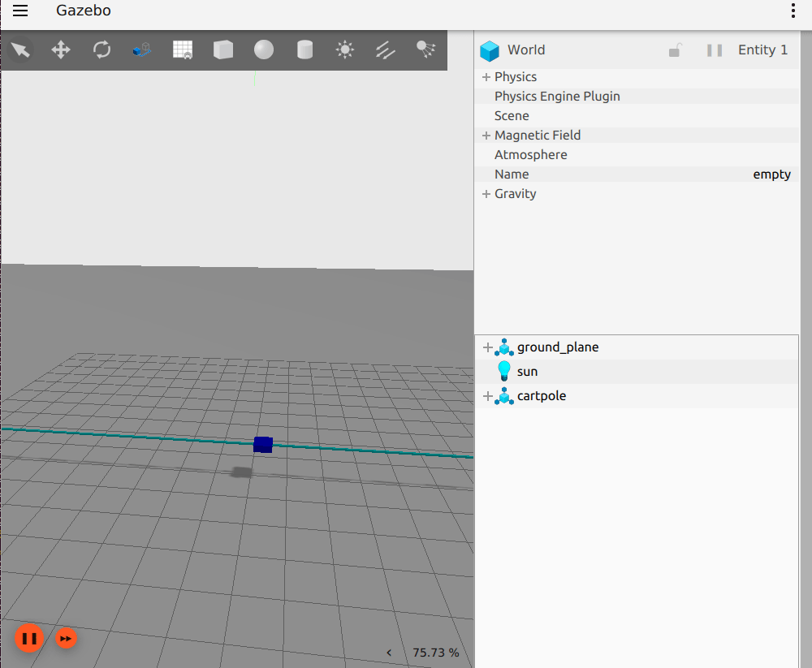812x668 pixels.
Task: Select the arrow selection tool
Action: (x=21, y=50)
